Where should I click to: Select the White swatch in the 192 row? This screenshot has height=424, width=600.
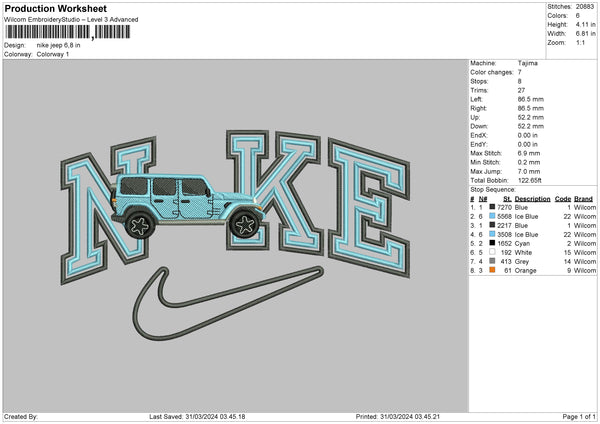[492, 252]
